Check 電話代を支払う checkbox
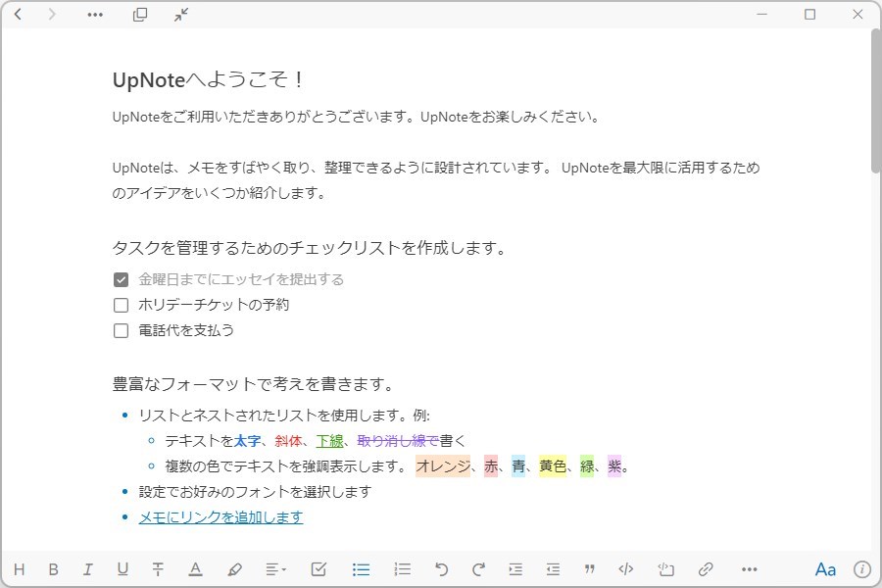 click(x=121, y=330)
